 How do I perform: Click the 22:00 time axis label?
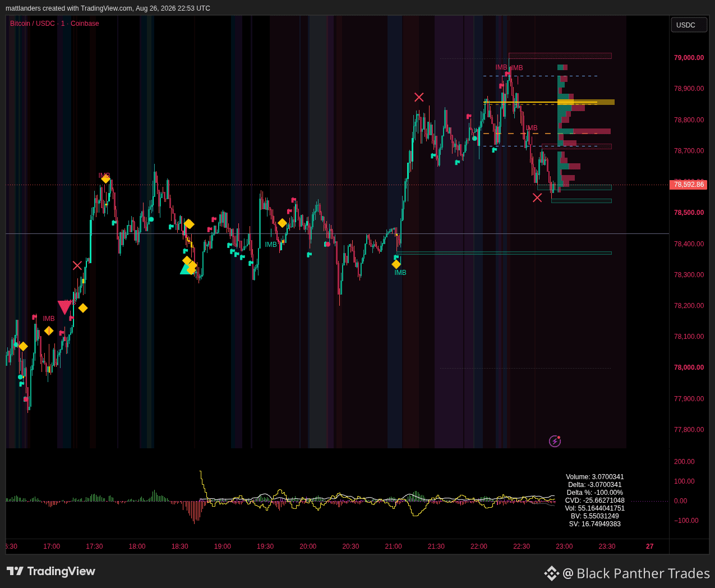(x=479, y=546)
